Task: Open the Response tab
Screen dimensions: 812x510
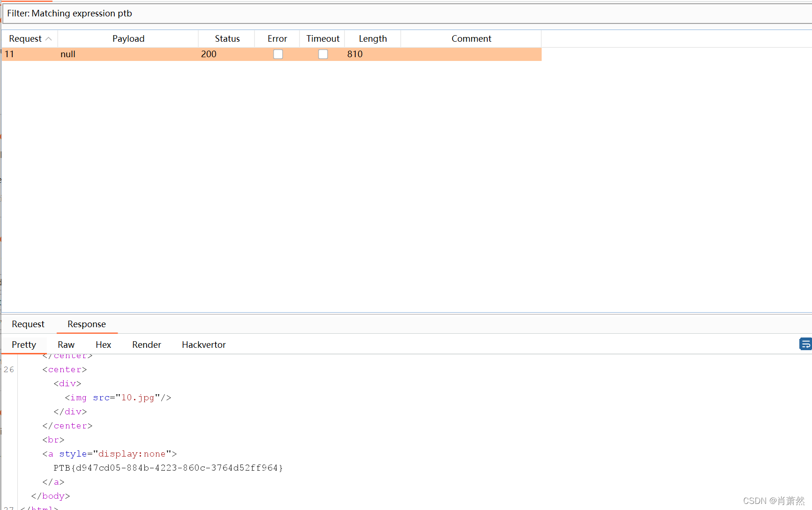Action: (87, 324)
